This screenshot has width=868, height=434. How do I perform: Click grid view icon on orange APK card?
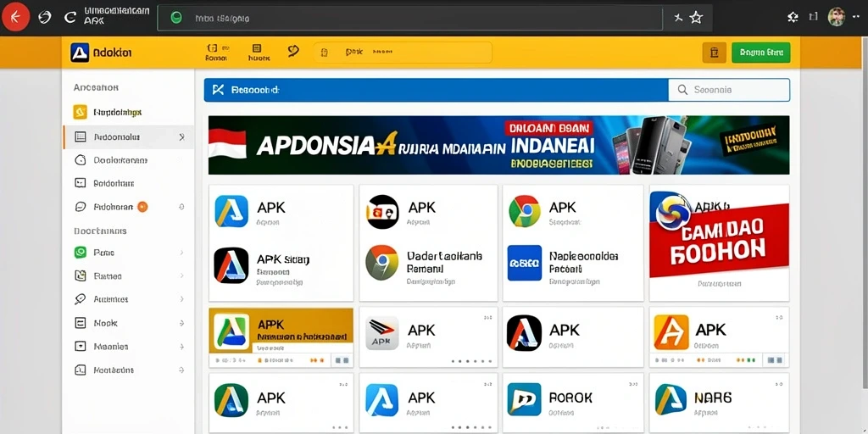pyautogui.click(x=341, y=360)
